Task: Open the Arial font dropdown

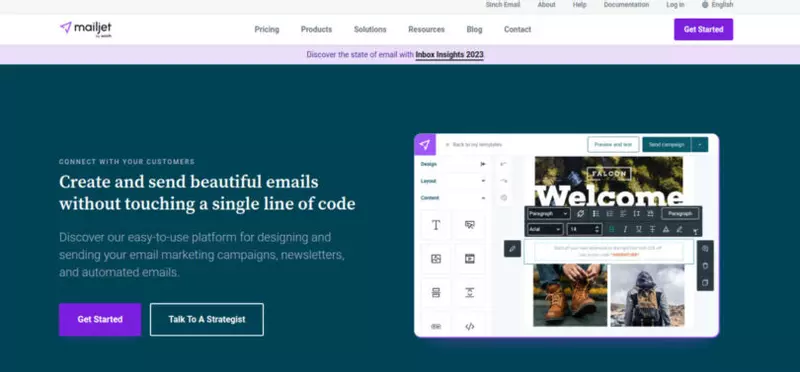Action: click(x=545, y=229)
